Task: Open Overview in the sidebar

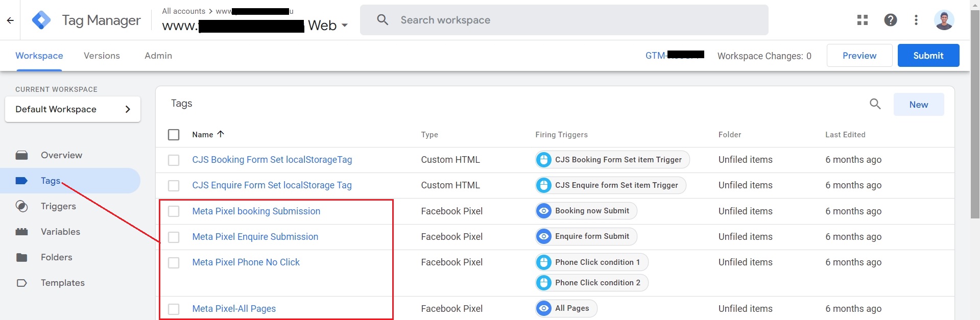Action: (x=61, y=155)
